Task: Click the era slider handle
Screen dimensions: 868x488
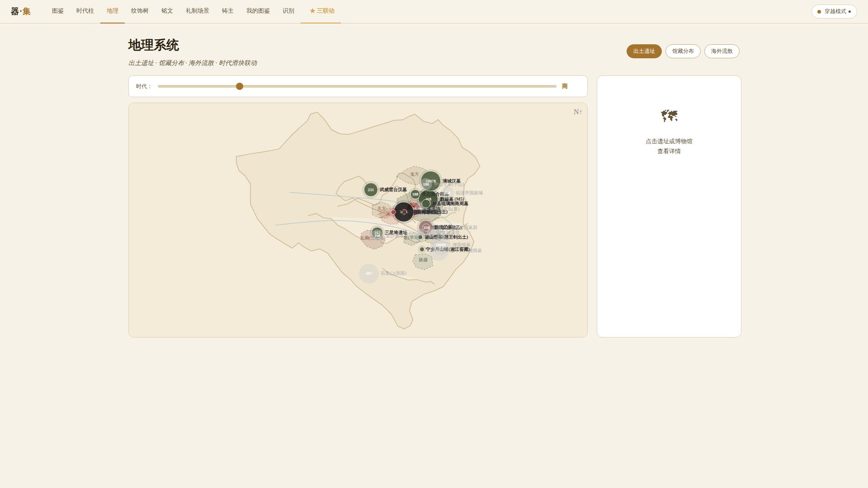Action: tap(240, 86)
